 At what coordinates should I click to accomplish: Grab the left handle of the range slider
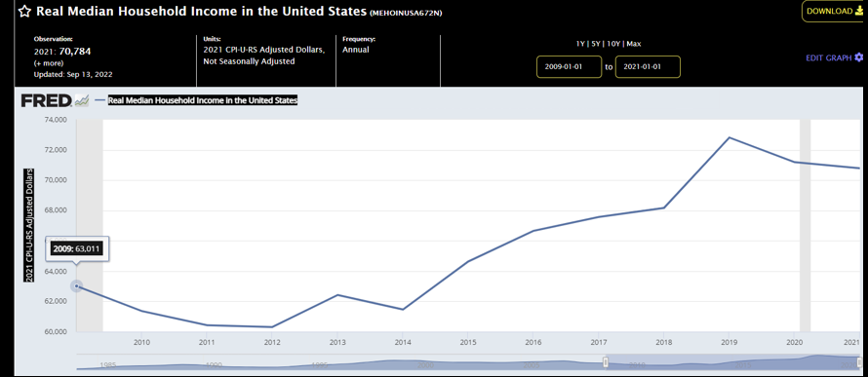(606, 362)
